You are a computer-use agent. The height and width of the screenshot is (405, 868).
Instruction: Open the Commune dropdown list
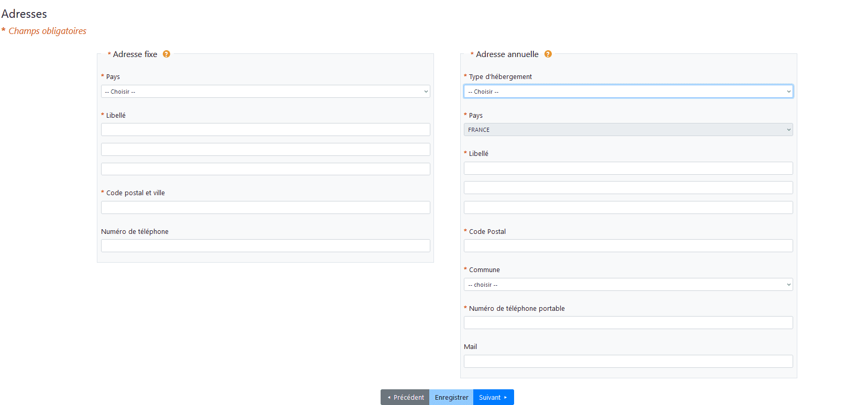click(628, 285)
